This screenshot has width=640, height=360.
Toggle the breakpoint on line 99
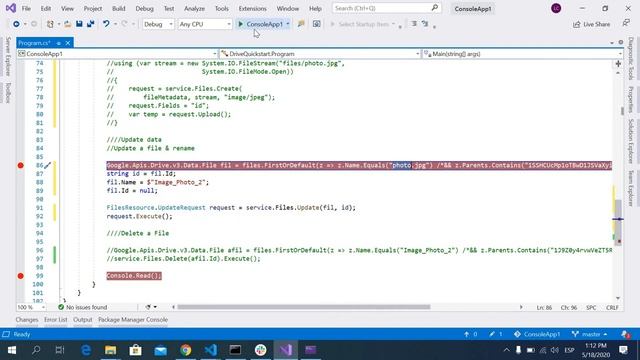(x=20, y=276)
